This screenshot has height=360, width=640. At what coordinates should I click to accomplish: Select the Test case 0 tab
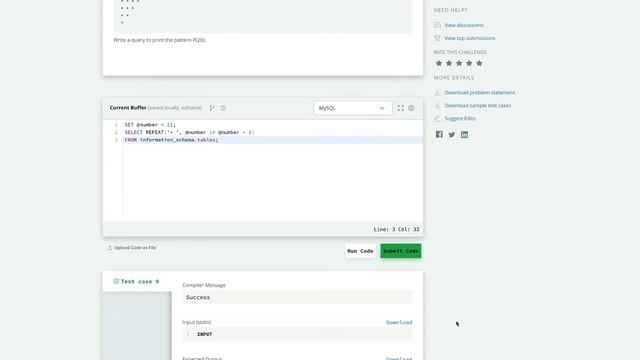[137, 282]
